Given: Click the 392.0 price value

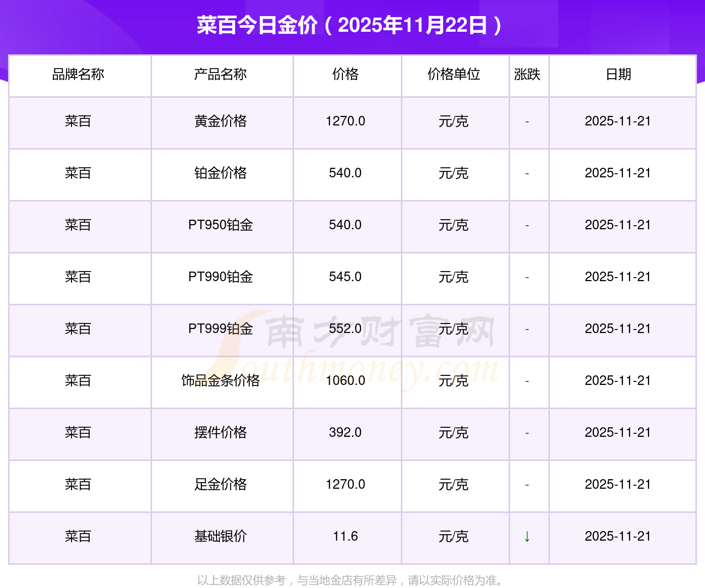Looking at the screenshot, I should point(345,433).
